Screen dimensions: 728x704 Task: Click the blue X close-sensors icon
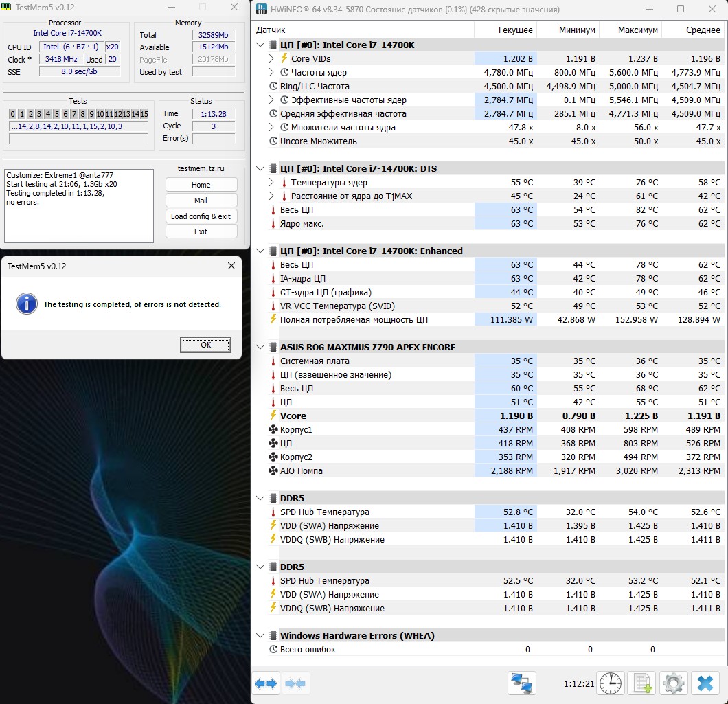pos(705,683)
